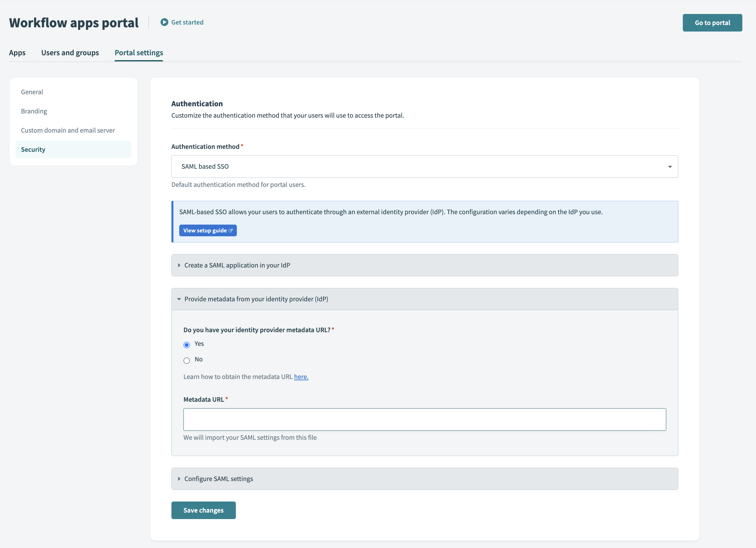
Task: Click the Go to portal button
Action: (x=712, y=23)
